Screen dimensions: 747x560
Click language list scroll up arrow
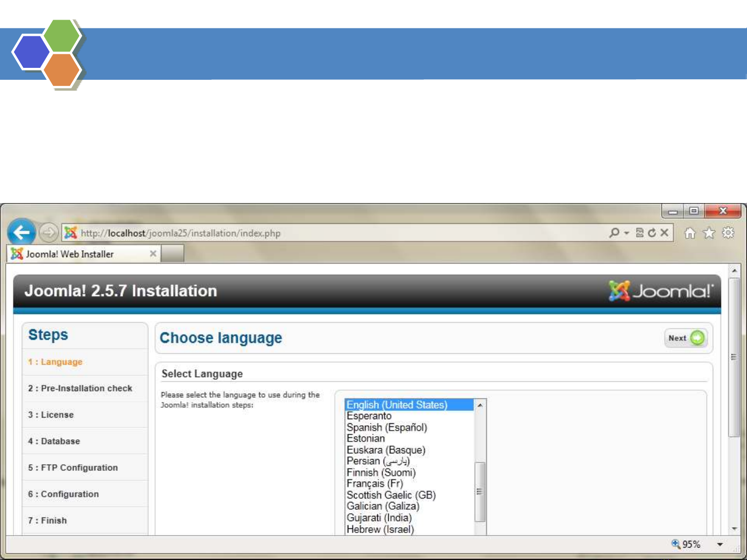click(480, 405)
